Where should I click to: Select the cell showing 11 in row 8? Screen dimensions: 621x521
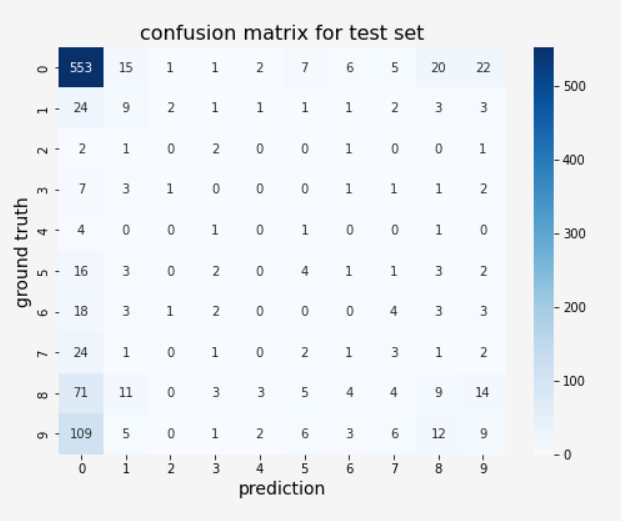(126, 393)
